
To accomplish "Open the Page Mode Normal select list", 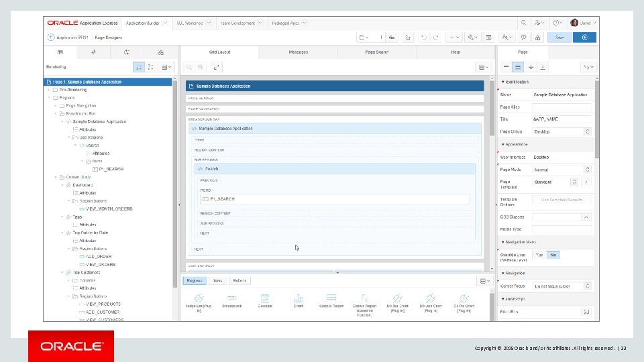I will coord(561,170).
